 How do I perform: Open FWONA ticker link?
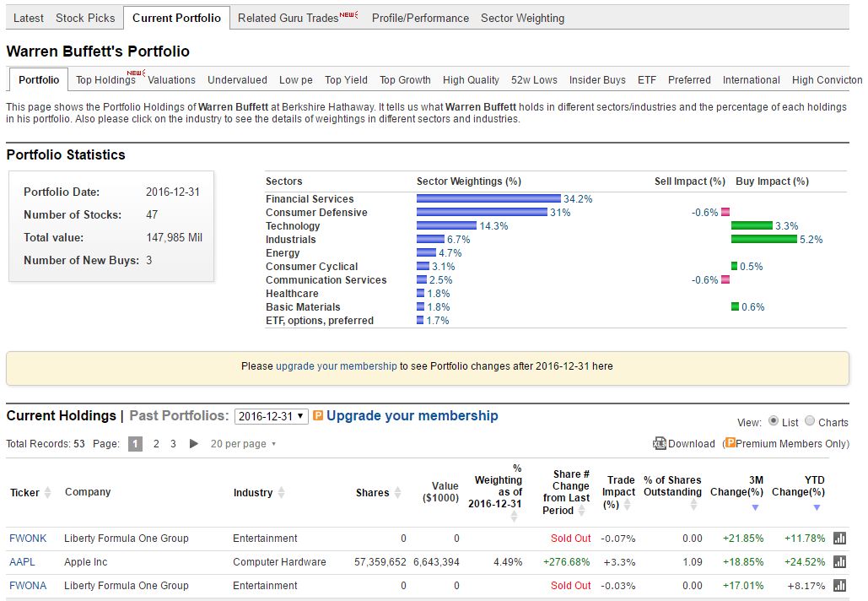pos(28,586)
